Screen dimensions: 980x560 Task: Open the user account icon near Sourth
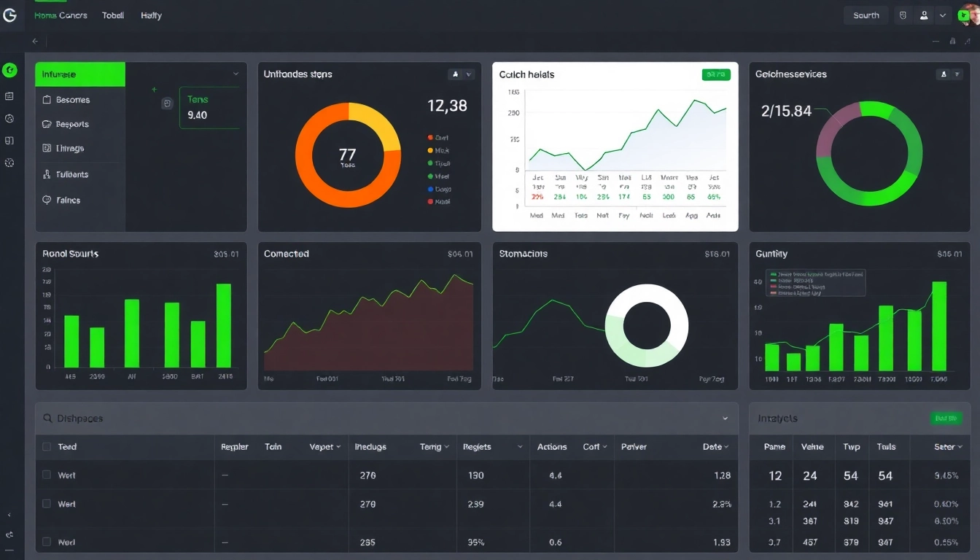(925, 15)
